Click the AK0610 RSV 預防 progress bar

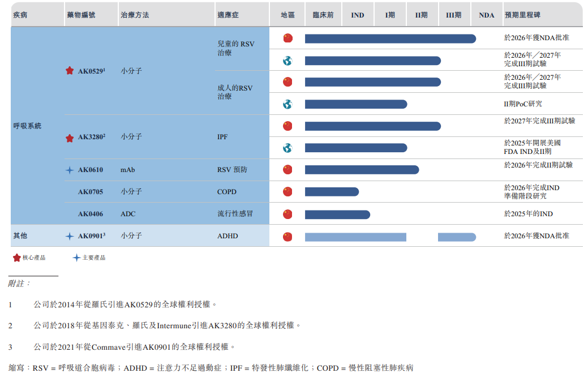tap(362, 170)
